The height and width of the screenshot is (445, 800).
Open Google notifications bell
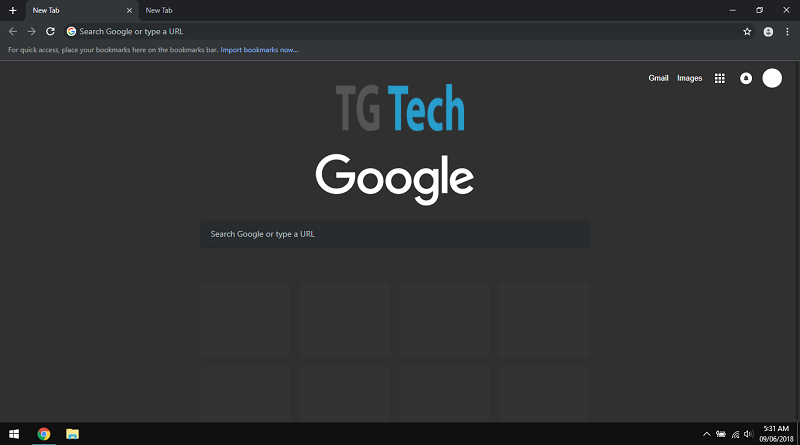point(746,78)
